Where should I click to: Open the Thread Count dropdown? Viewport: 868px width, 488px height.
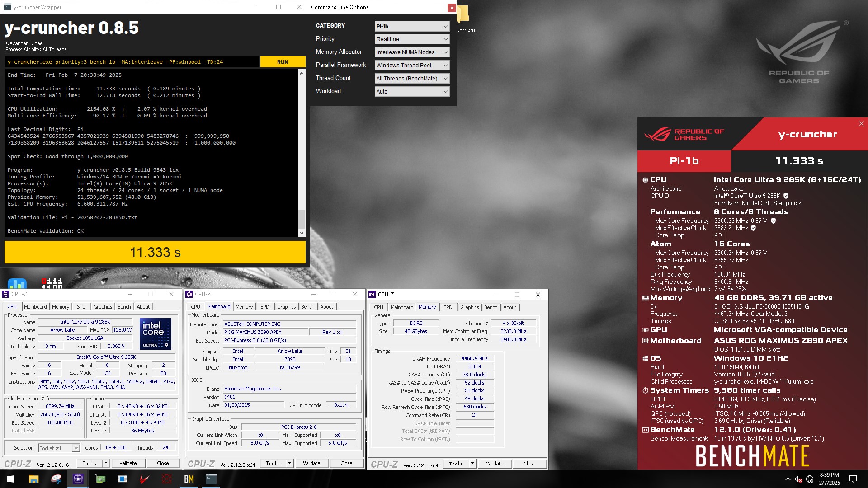[412, 79]
